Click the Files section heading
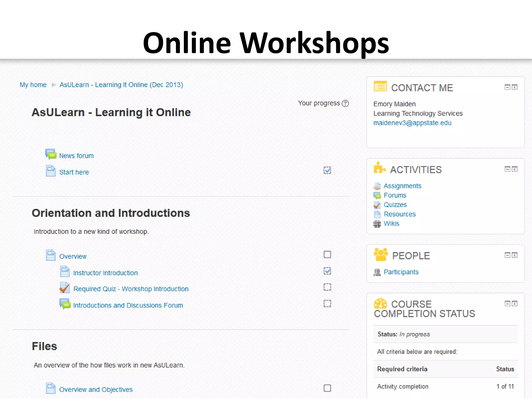This screenshot has height=399, width=532. [x=44, y=346]
